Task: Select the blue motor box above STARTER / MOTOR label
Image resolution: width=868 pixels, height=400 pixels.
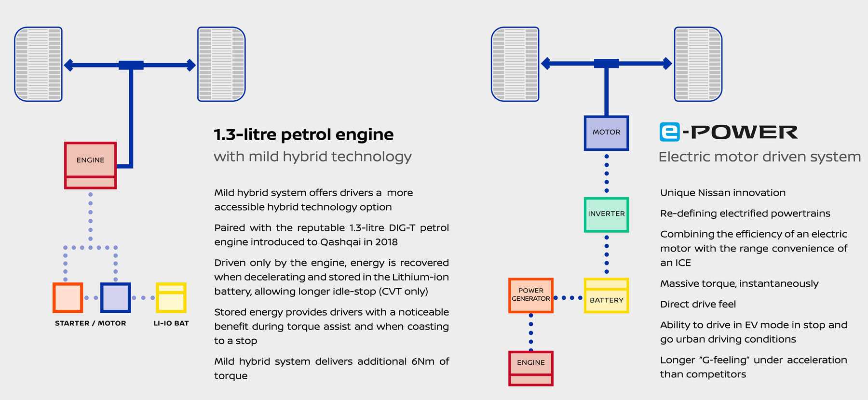Action: (116, 298)
